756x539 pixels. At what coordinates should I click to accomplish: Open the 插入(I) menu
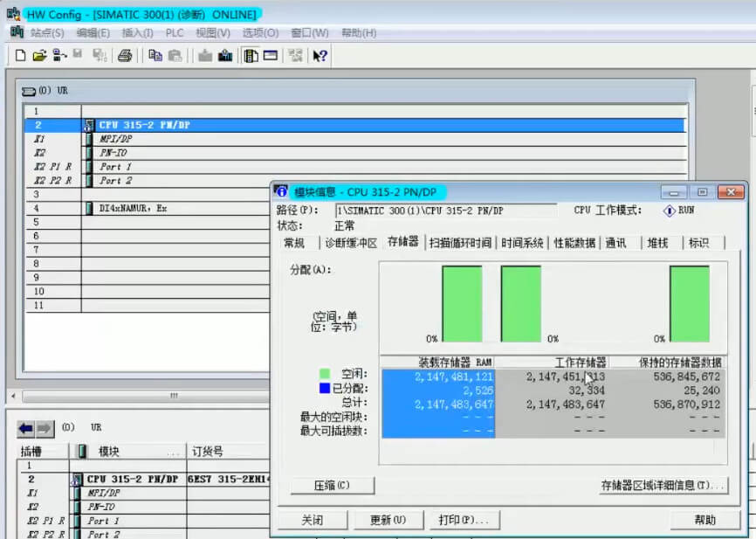(137, 33)
